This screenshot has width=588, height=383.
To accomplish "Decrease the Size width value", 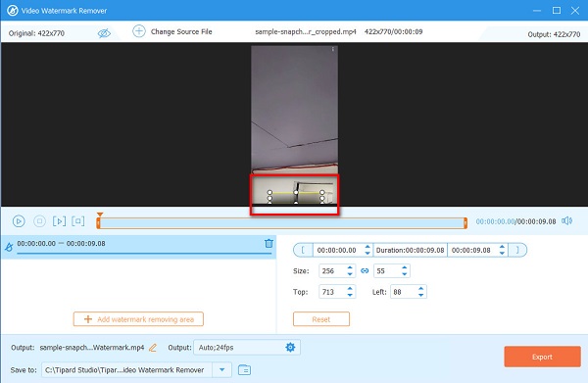I will coord(350,274).
